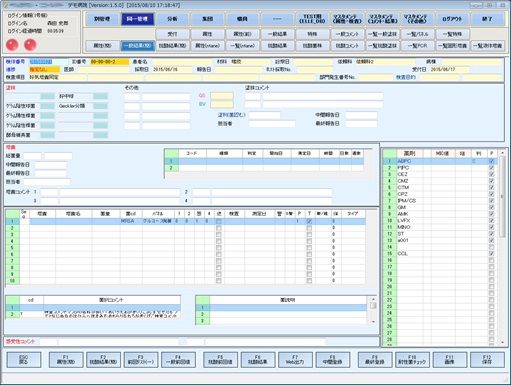
Task: Click the 菌説明 list scroll-up arrow
Action: pyautogui.click(x=373, y=299)
